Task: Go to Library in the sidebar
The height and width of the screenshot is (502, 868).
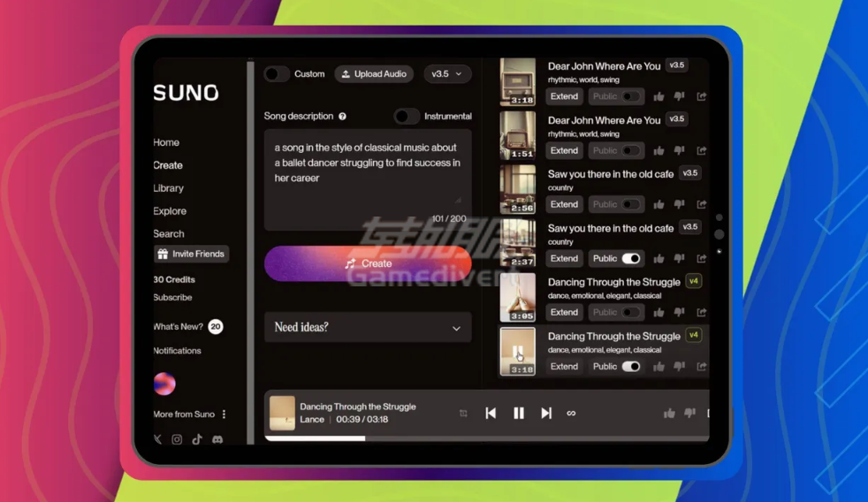Action: pyautogui.click(x=168, y=188)
